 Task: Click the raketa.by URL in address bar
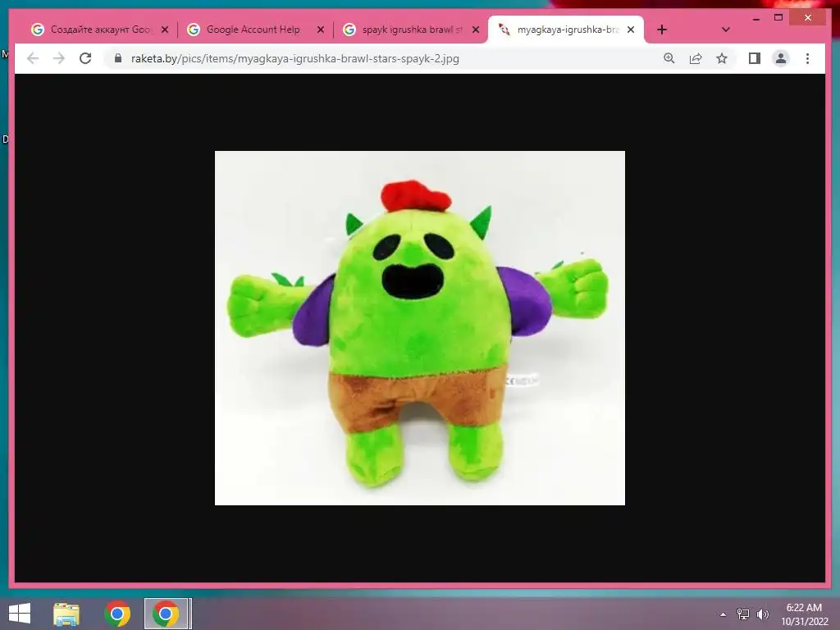pyautogui.click(x=294, y=58)
